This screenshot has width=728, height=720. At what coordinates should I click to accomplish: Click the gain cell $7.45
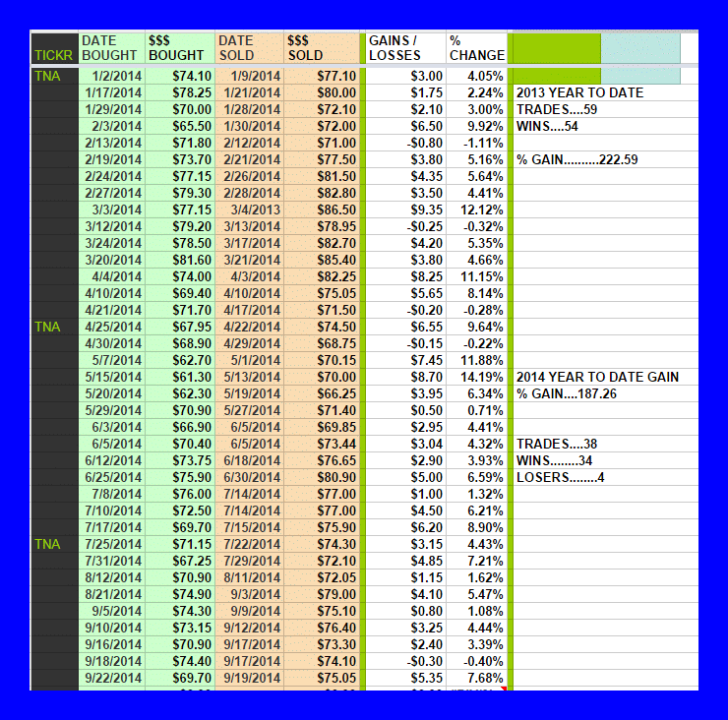tap(405, 360)
